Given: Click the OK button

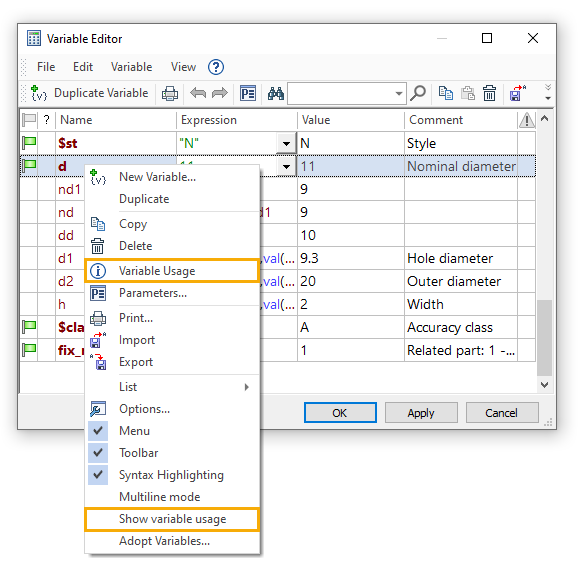Looking at the screenshot, I should pos(340,413).
